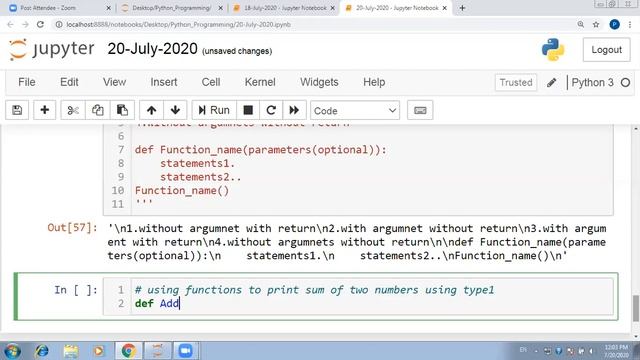This screenshot has height=360, width=640.
Task: Open the Edit menu
Action: [x=69, y=82]
